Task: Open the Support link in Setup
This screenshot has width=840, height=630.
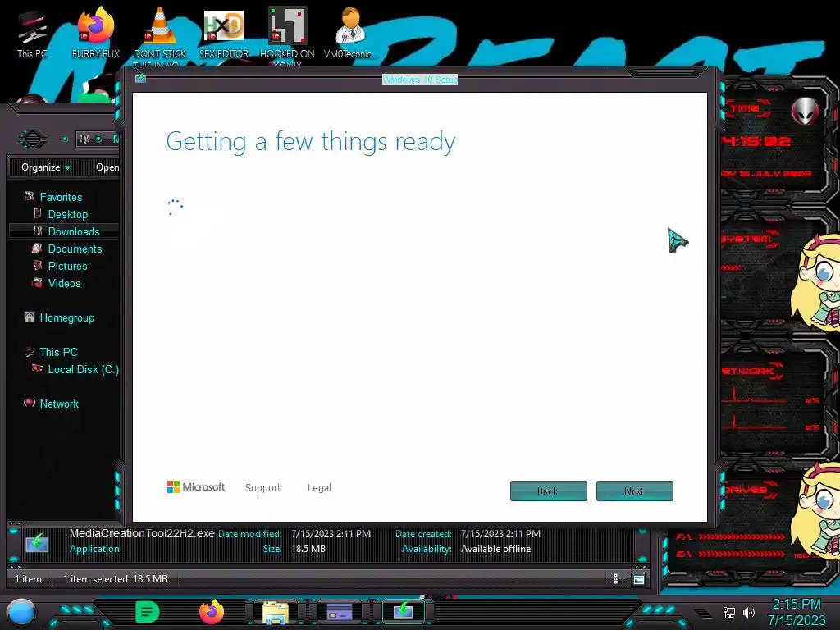Action: (263, 487)
